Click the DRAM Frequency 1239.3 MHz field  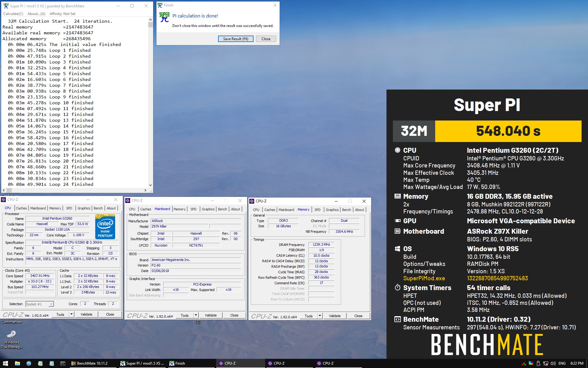click(321, 245)
